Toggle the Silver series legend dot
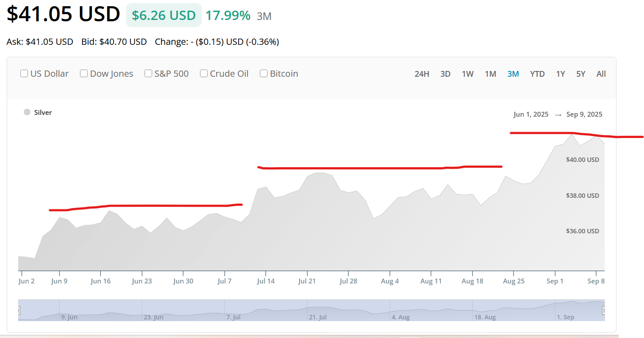Image resolution: width=644 pixels, height=338 pixels. coord(27,112)
